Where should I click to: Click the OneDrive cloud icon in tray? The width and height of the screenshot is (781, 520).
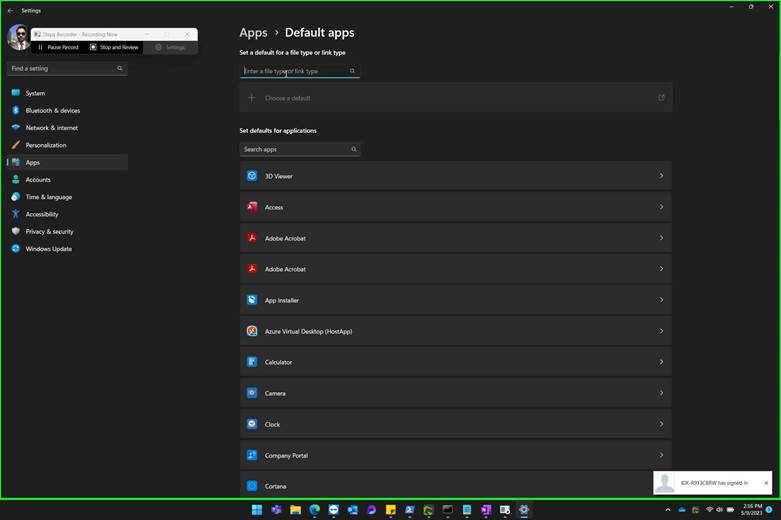coord(682,510)
